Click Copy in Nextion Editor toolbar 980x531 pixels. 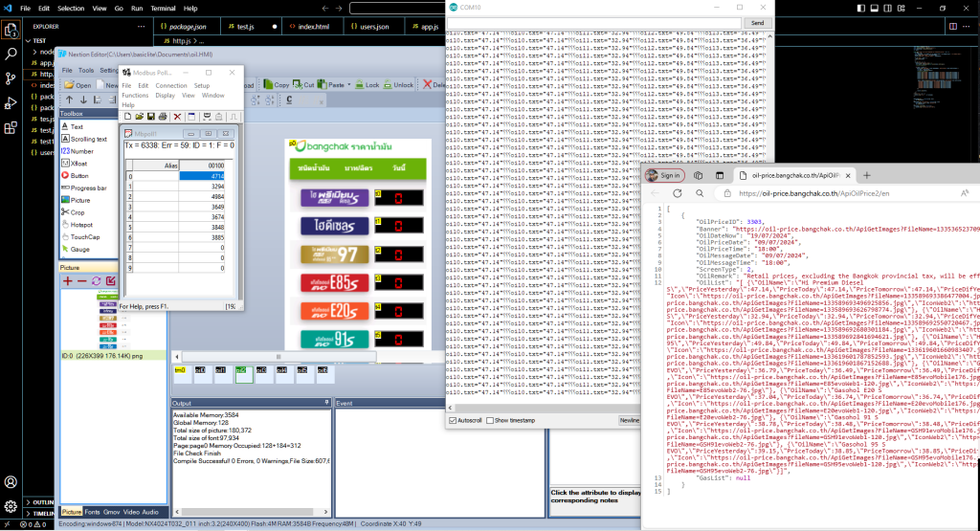(277, 84)
